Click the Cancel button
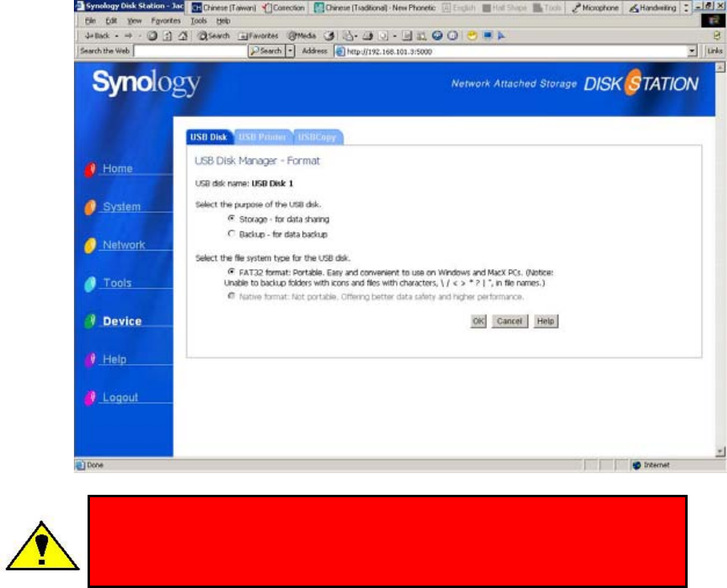 tap(509, 321)
